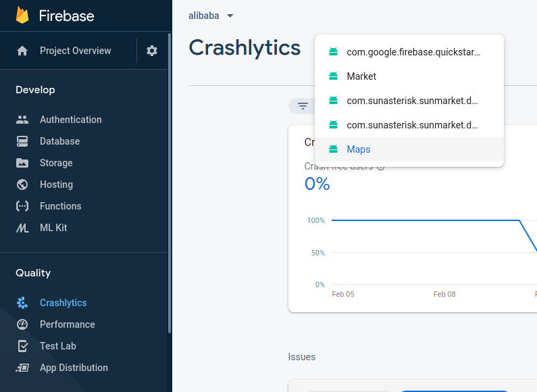Click the Test Lab checklist icon
537x392 pixels.
(x=22, y=346)
